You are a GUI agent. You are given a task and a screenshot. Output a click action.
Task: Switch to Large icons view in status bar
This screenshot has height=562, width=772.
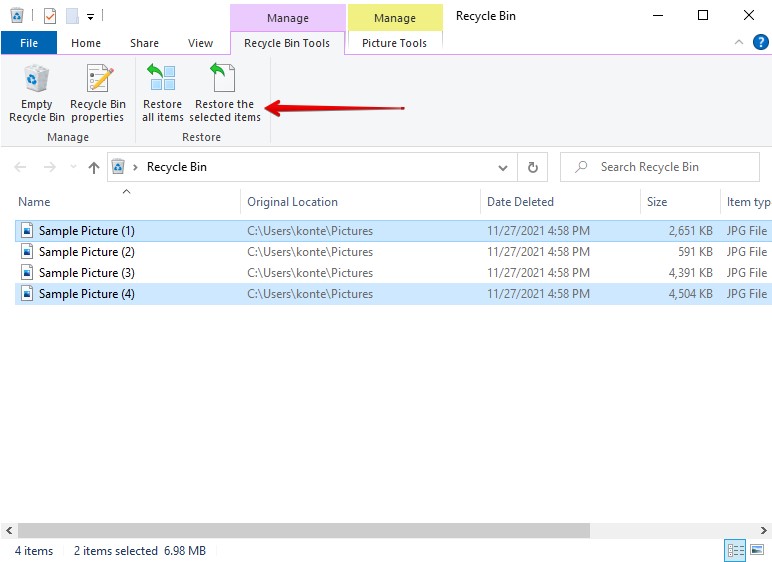(758, 551)
